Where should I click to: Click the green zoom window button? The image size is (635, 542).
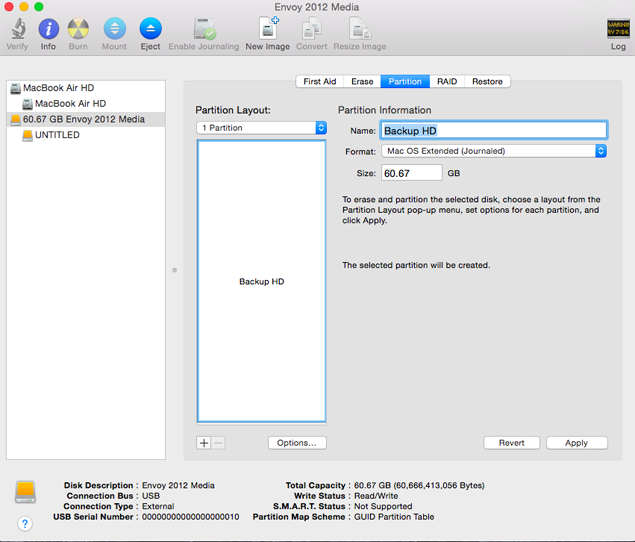pos(38,6)
